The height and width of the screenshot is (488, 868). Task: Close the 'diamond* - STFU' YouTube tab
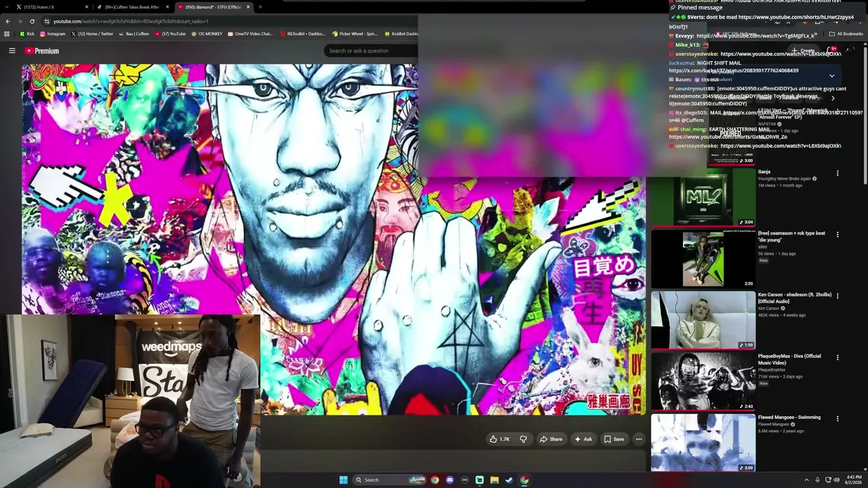click(248, 7)
